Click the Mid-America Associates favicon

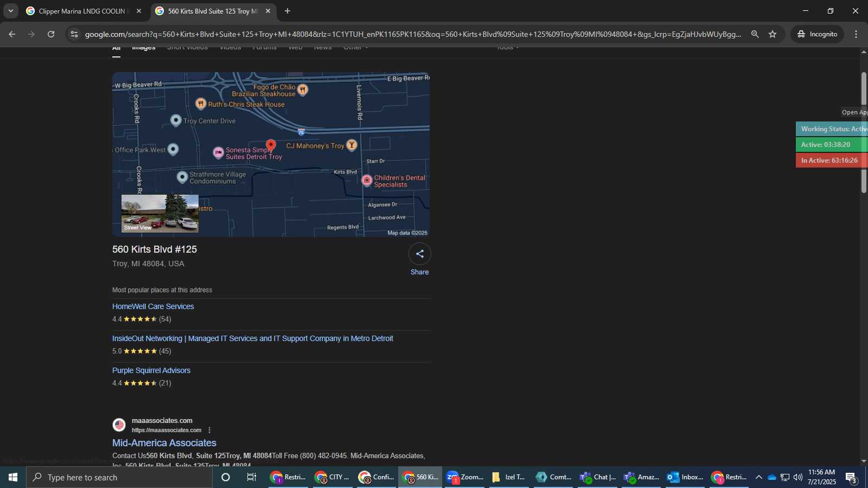coord(119,425)
